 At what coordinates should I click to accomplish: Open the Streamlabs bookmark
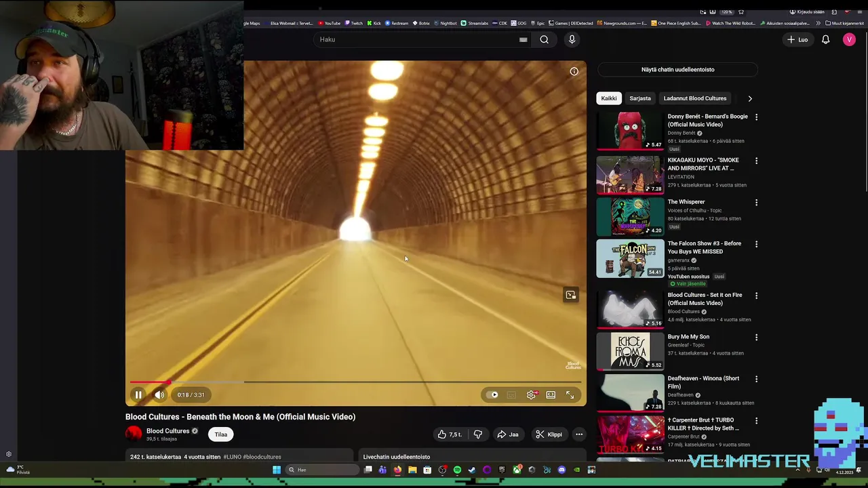click(474, 23)
